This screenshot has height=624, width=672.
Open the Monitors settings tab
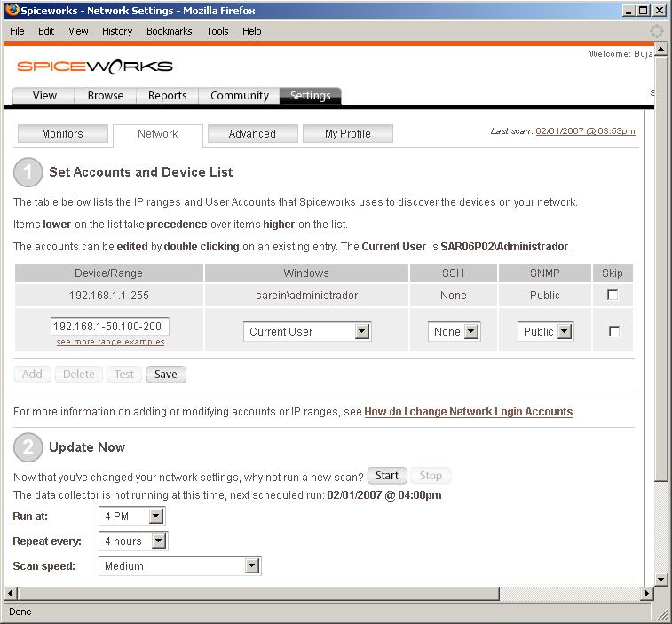[62, 134]
